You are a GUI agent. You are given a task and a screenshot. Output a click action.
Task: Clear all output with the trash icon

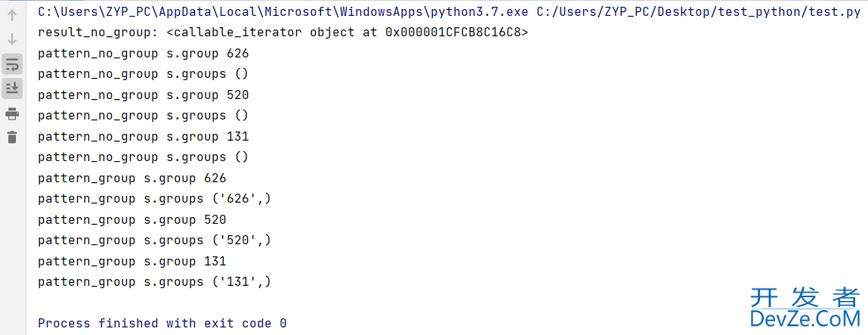pos(12,137)
